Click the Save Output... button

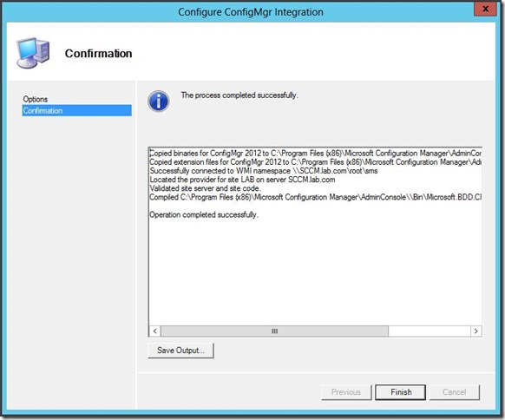[180, 351]
